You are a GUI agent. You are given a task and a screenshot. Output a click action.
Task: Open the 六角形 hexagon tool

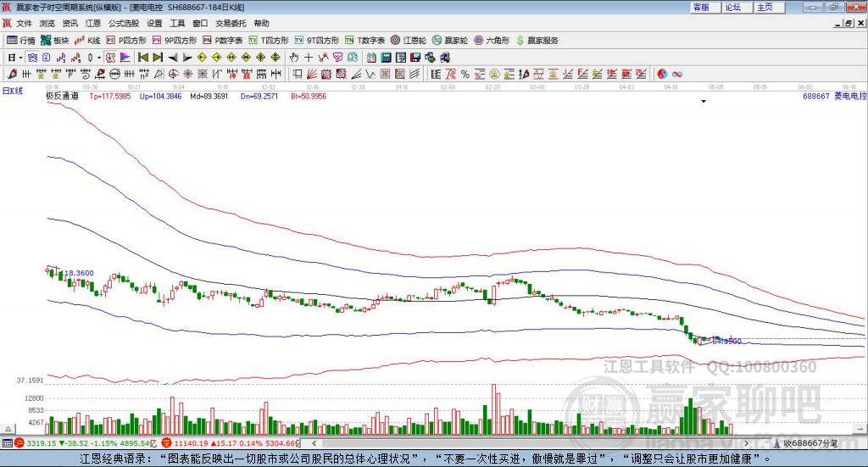point(492,41)
